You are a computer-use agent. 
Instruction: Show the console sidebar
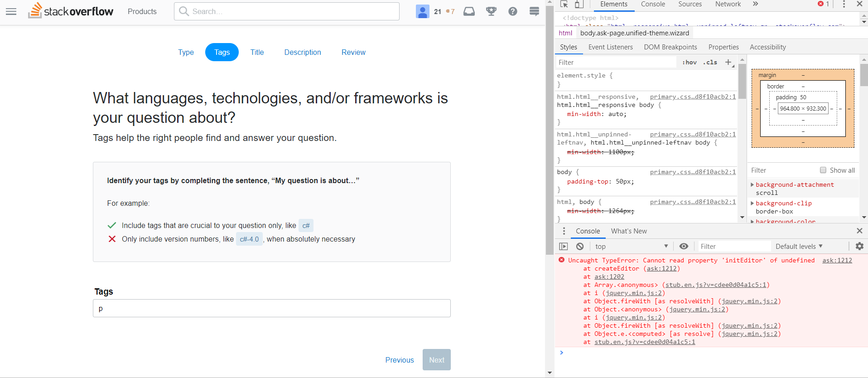[564, 247]
